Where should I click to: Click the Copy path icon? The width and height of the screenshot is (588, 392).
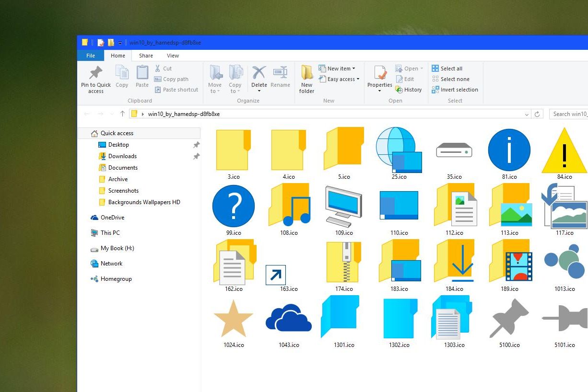click(158, 79)
